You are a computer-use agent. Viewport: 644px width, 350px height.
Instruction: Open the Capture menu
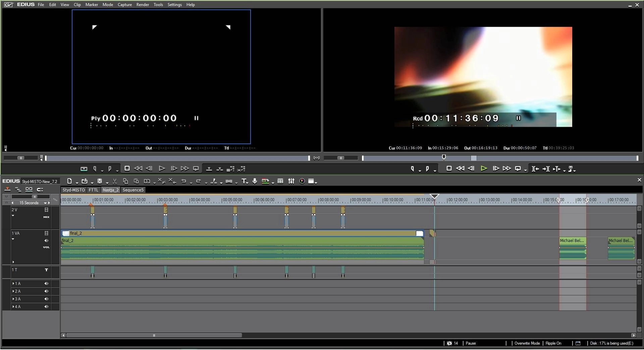[125, 5]
